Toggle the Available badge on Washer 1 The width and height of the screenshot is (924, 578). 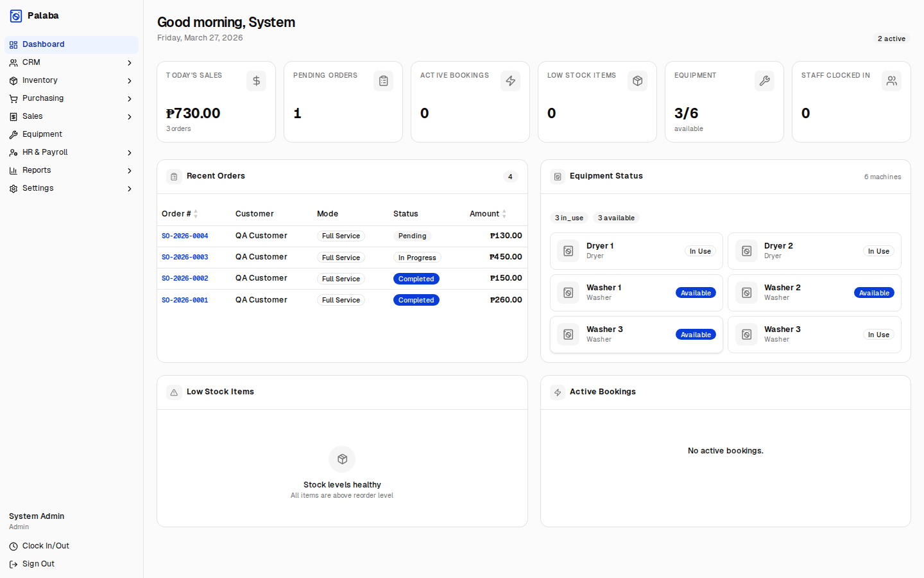point(696,292)
